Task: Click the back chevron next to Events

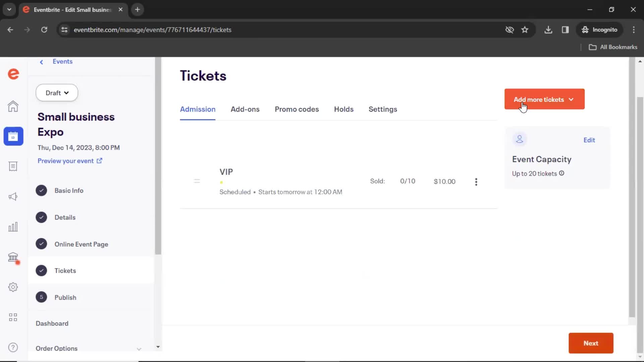Action: tap(41, 62)
